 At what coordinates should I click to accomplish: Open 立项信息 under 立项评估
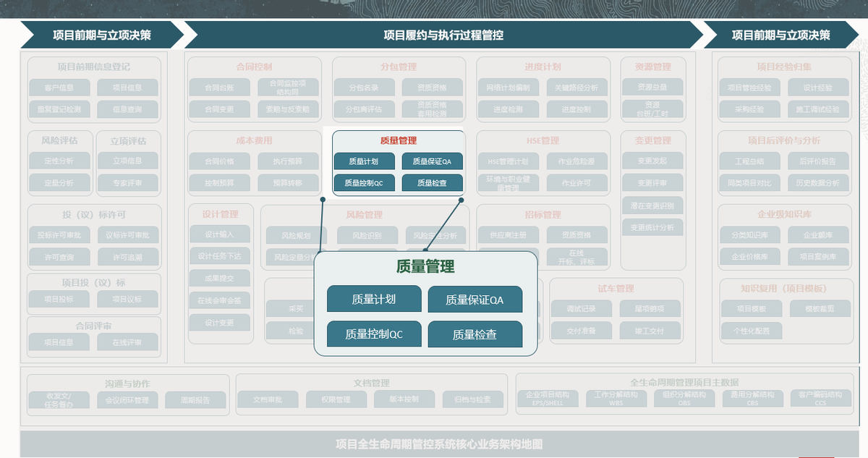(127, 161)
